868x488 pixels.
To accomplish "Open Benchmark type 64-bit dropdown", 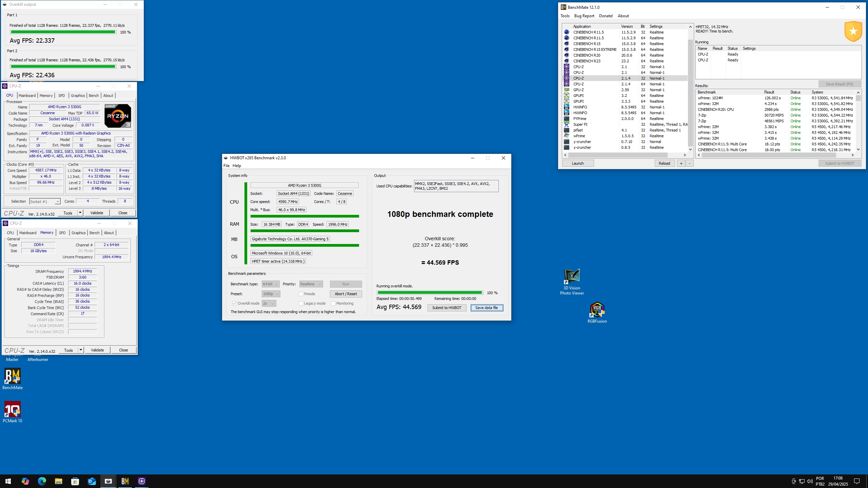I will click(x=271, y=284).
